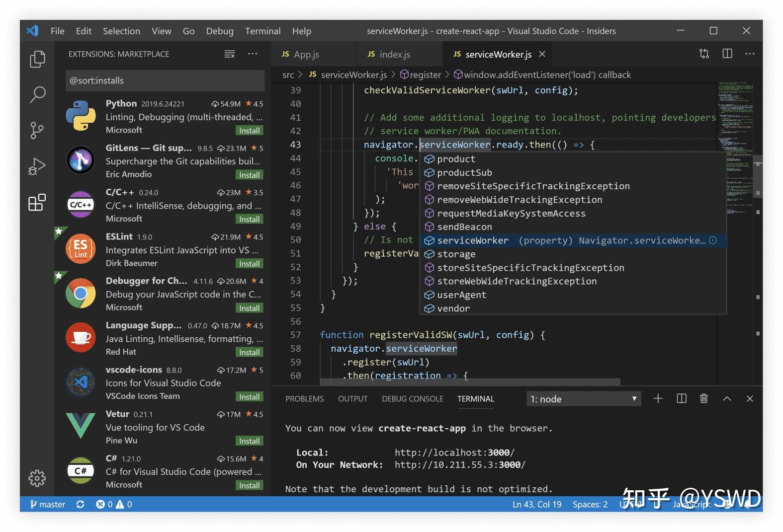Open the extensions panel More Actions ellipsis
783x532 pixels.
(x=253, y=54)
